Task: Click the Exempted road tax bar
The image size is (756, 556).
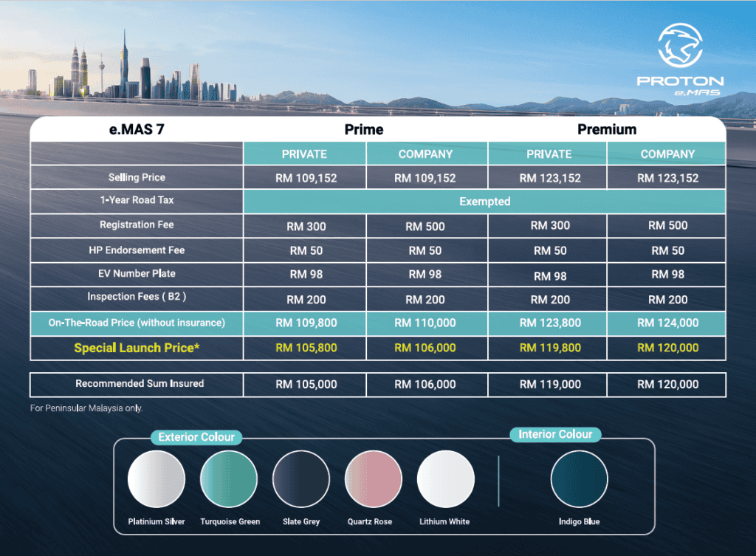Action: [x=484, y=201]
